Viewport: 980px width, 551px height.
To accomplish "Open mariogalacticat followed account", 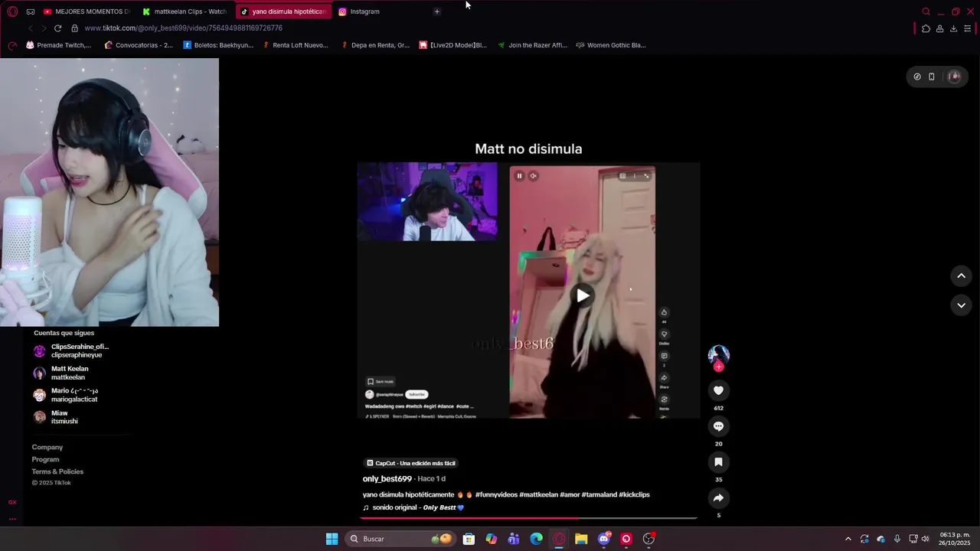I will [x=66, y=395].
